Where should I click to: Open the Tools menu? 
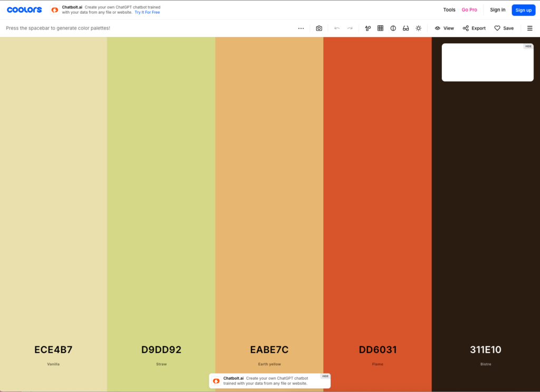(449, 10)
